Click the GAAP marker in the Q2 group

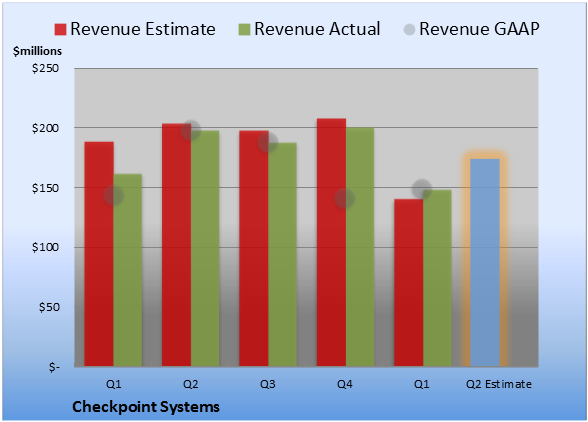click(191, 131)
